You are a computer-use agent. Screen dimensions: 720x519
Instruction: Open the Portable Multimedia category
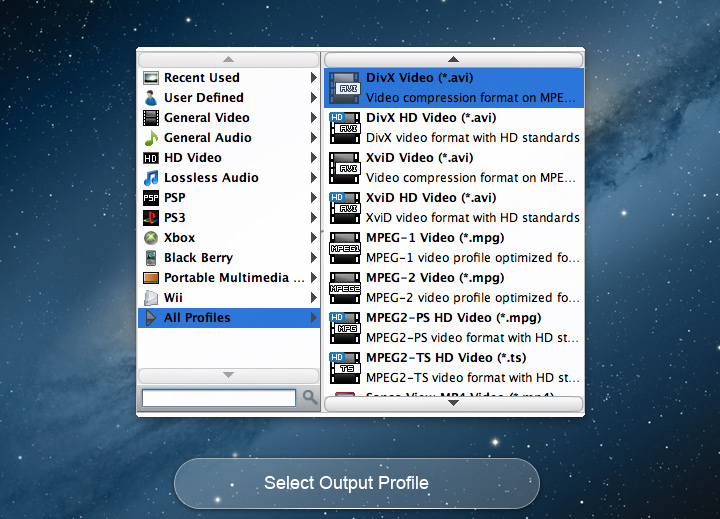tap(229, 277)
